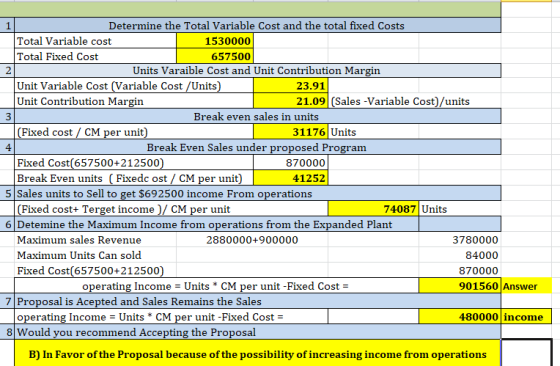560x366 pixels.
Task: Select header 'Determine the Total Variable Cost and the total fixed Costs'
Action: 258,26
